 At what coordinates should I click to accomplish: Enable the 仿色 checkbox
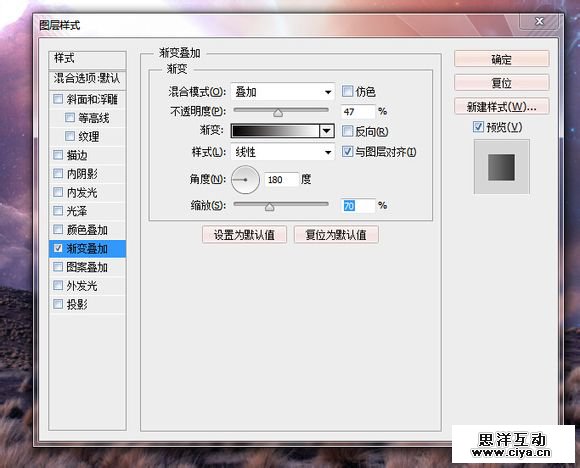pos(347,91)
